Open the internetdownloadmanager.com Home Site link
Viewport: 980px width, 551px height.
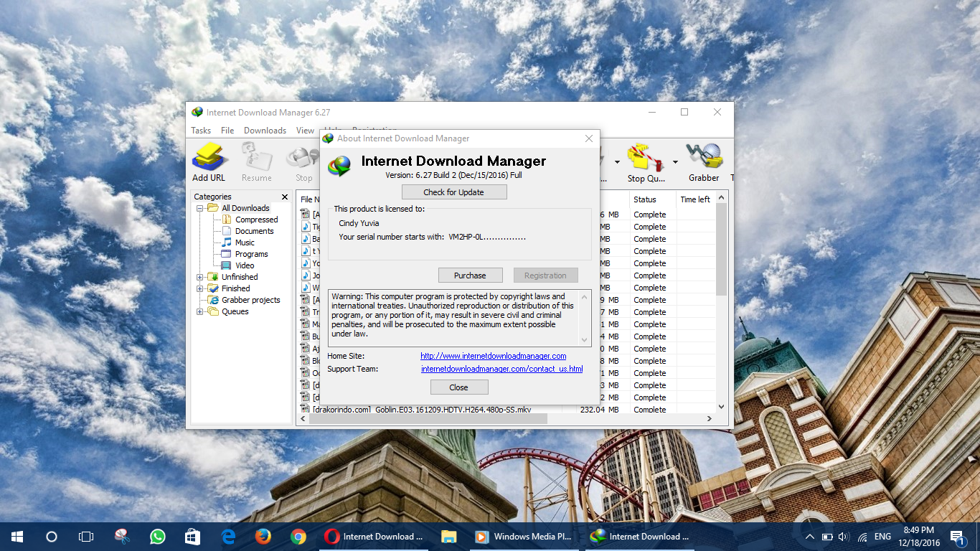point(494,356)
